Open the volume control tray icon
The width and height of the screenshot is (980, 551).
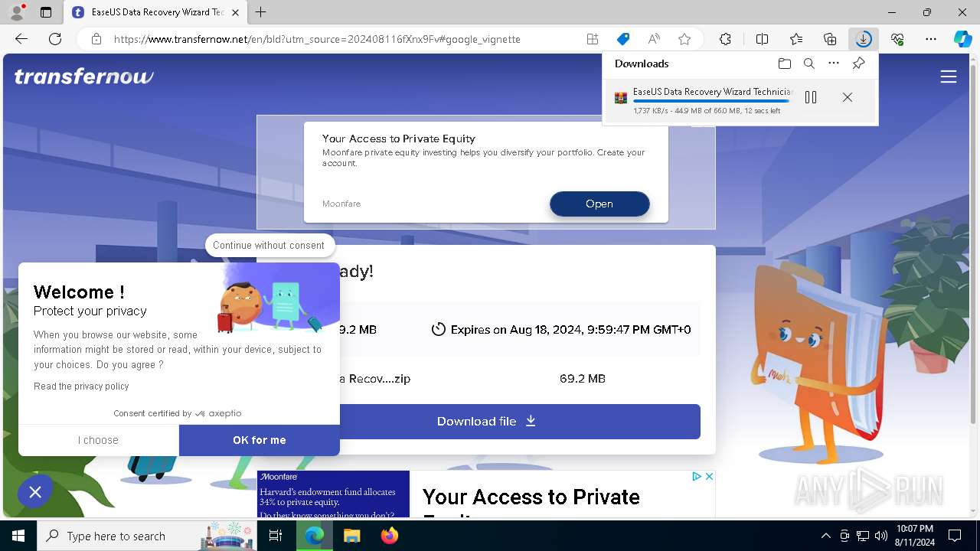(881, 536)
